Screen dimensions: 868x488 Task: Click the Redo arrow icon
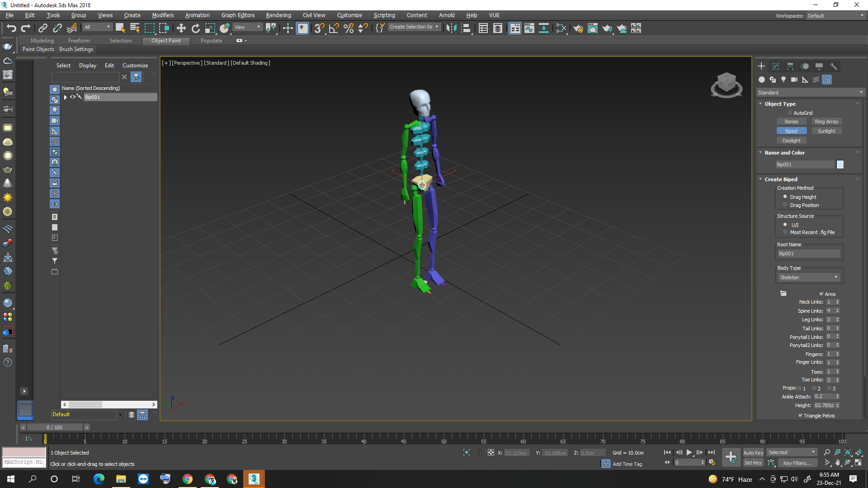tap(26, 28)
